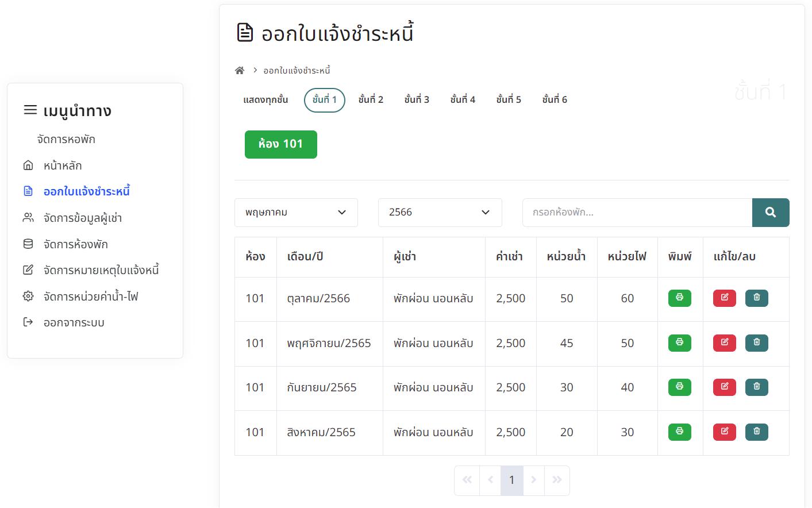Image resolution: width=812 pixels, height=508 pixels.
Task: Click the red edit icon for พฤศจิกายน/2565
Action: [724, 343]
